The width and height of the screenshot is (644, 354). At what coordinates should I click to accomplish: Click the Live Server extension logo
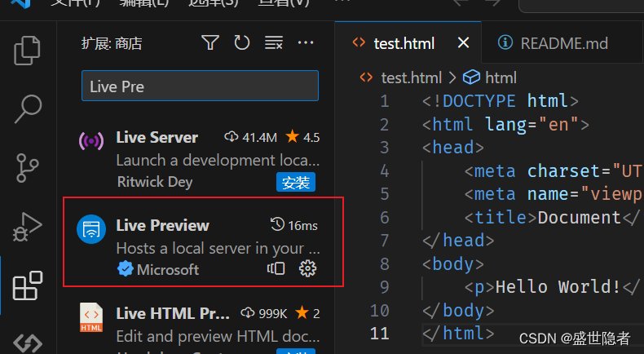[x=91, y=141]
